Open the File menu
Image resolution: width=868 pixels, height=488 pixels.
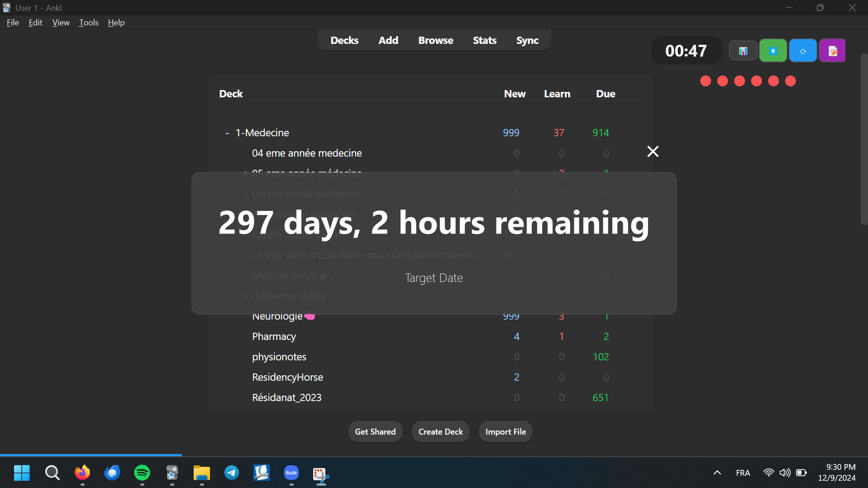point(13,23)
